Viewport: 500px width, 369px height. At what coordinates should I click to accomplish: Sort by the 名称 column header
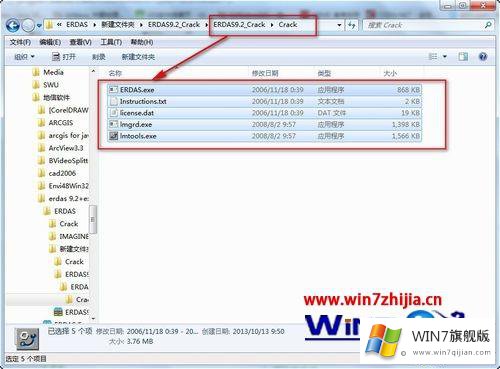click(115, 73)
